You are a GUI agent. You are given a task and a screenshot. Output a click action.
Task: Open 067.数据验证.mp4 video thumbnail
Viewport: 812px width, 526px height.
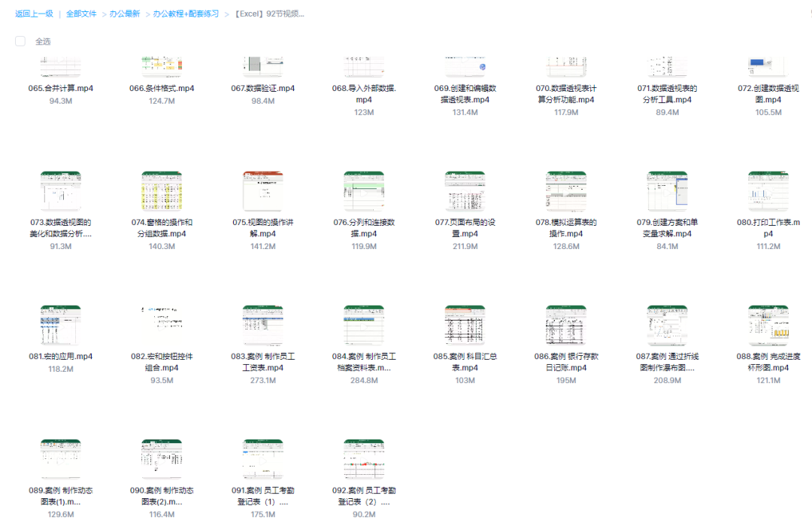point(262,66)
